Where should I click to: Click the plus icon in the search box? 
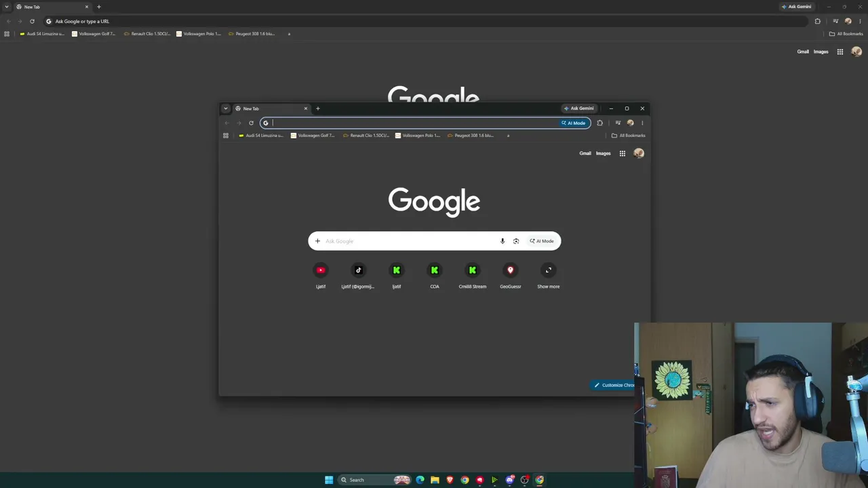[x=317, y=241]
